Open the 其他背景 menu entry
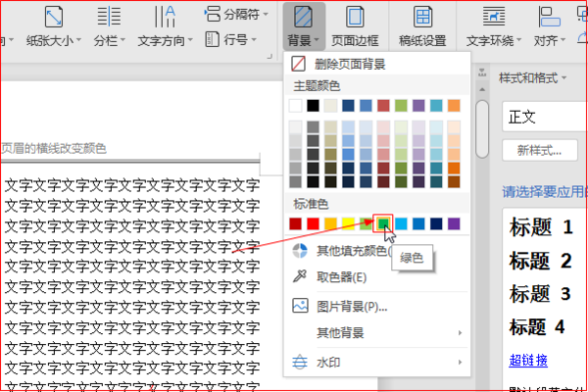 pyautogui.click(x=377, y=333)
